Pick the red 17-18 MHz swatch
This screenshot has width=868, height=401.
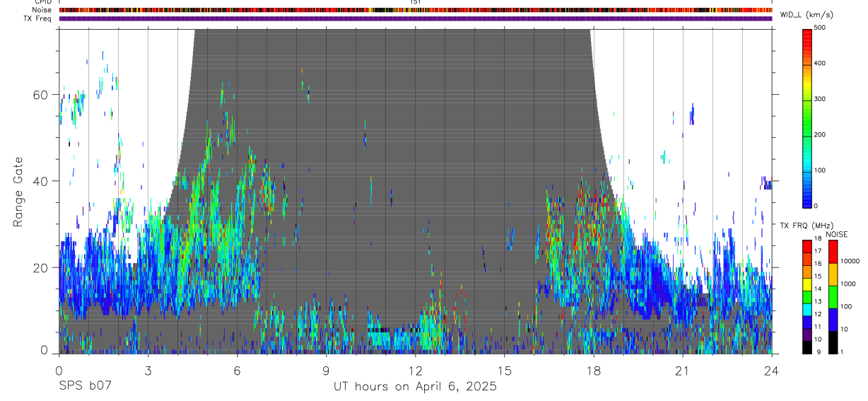[x=807, y=247]
